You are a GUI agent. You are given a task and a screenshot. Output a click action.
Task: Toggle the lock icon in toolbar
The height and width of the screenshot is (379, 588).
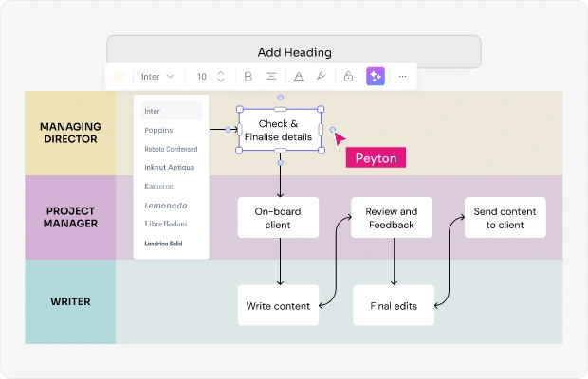point(348,77)
